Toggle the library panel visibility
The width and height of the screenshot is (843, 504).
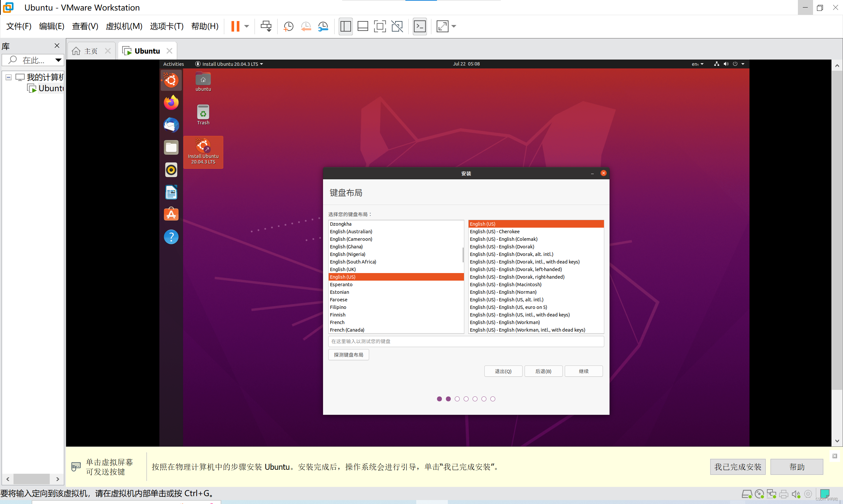(x=345, y=26)
